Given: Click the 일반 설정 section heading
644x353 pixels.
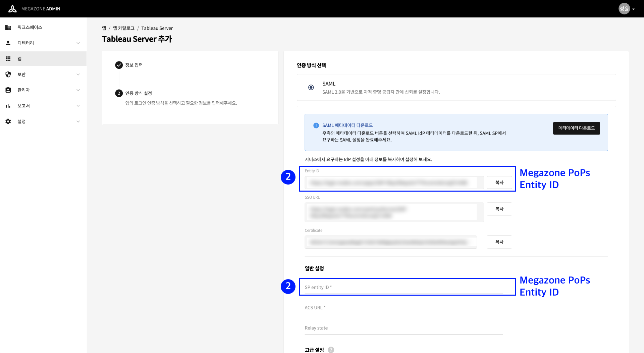Looking at the screenshot, I should click(314, 268).
